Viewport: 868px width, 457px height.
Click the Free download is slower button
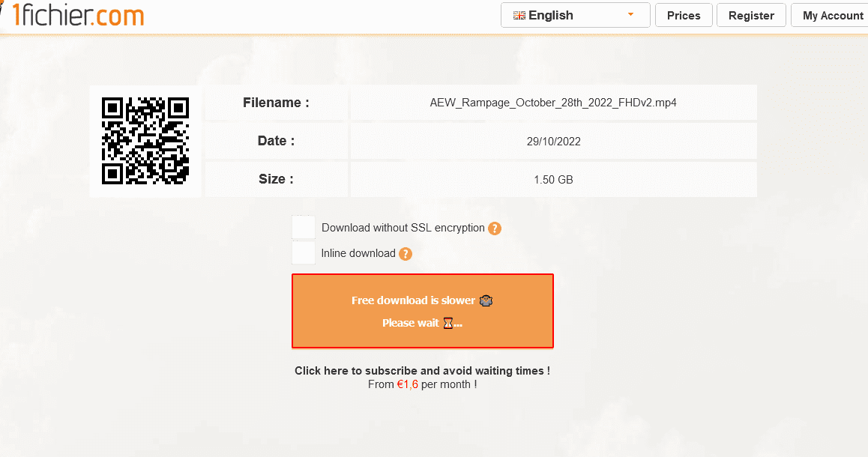[x=422, y=311]
